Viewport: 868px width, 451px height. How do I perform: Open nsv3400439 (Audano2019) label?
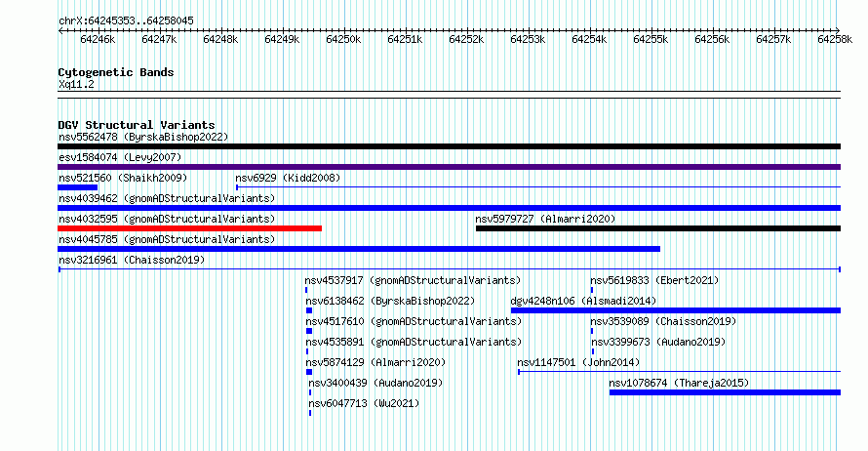click(x=375, y=383)
